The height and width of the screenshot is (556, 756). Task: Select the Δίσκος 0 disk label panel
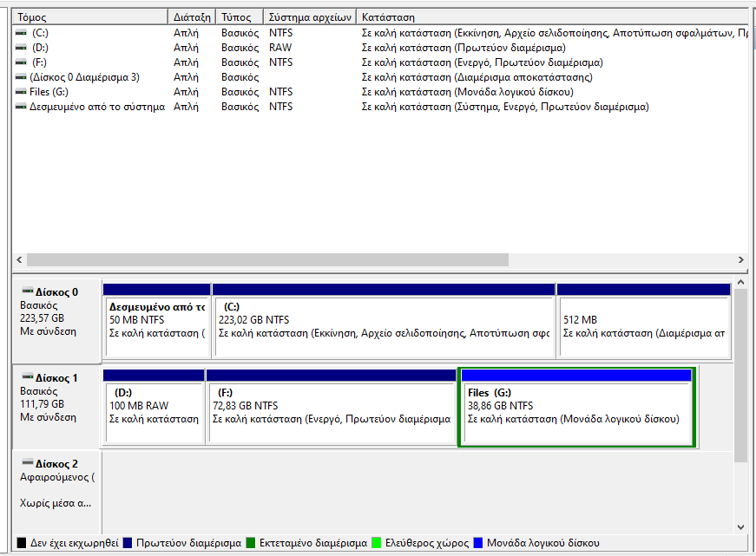(x=56, y=321)
